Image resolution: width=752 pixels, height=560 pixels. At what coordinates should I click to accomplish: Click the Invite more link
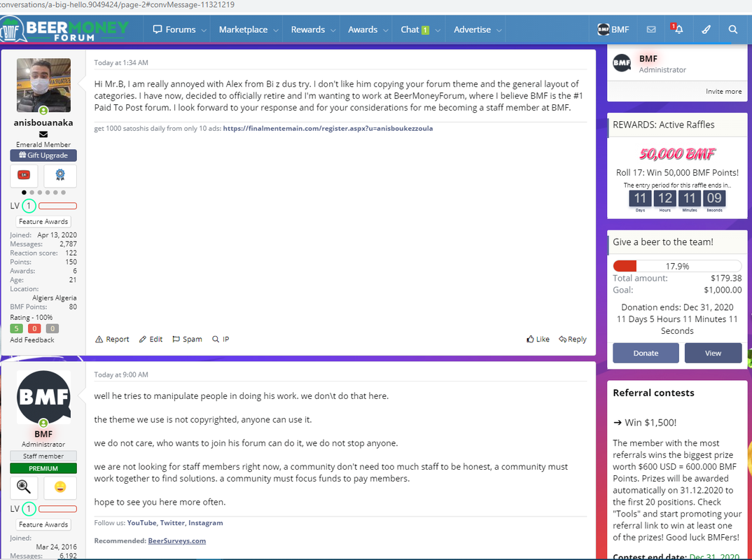coord(723,91)
